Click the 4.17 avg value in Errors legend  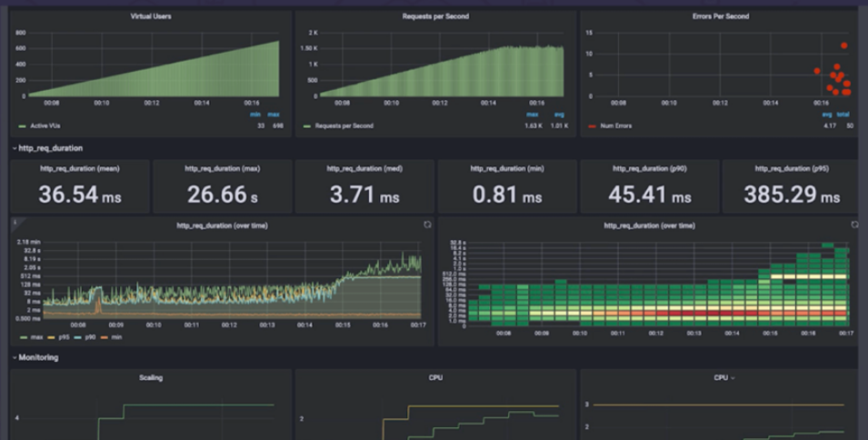tap(829, 126)
